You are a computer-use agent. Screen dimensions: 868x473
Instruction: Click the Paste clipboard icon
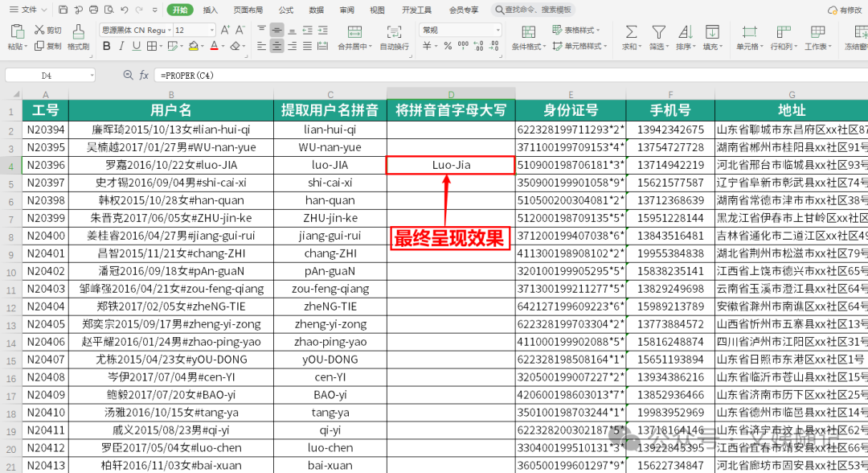pyautogui.click(x=17, y=31)
